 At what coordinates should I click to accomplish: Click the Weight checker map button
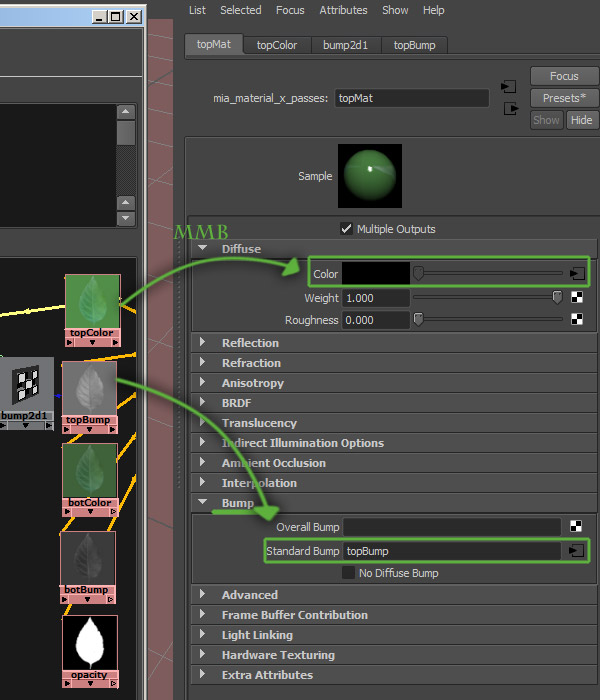tap(577, 297)
